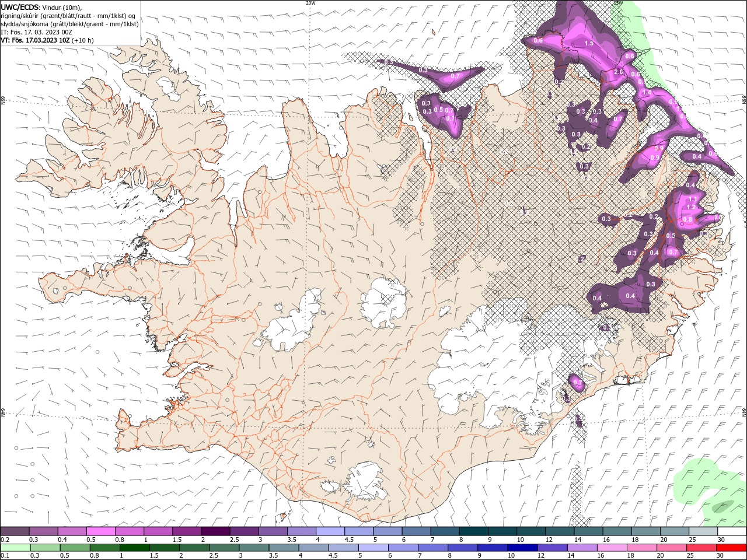Choose the 18 swatch in the bottom legend row
Screen dimensions: 747x560
pyautogui.click(x=641, y=548)
